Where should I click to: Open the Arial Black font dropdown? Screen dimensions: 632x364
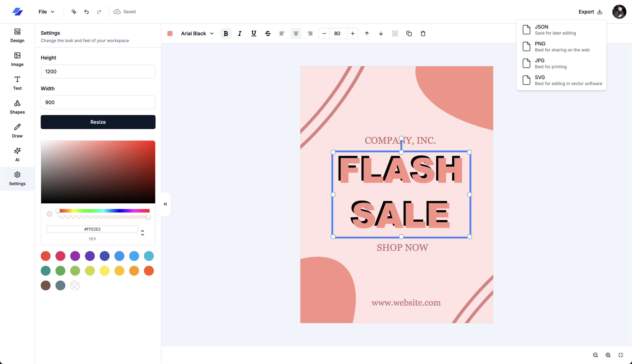coord(197,33)
